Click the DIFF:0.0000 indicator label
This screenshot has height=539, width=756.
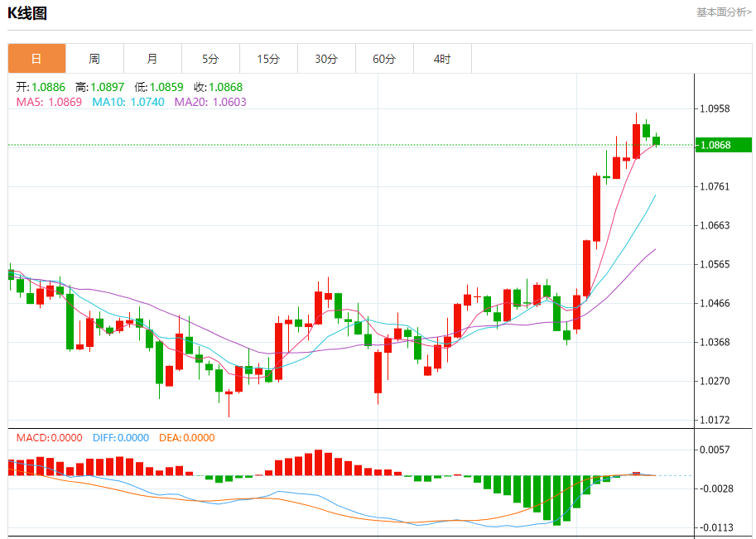pyautogui.click(x=120, y=438)
